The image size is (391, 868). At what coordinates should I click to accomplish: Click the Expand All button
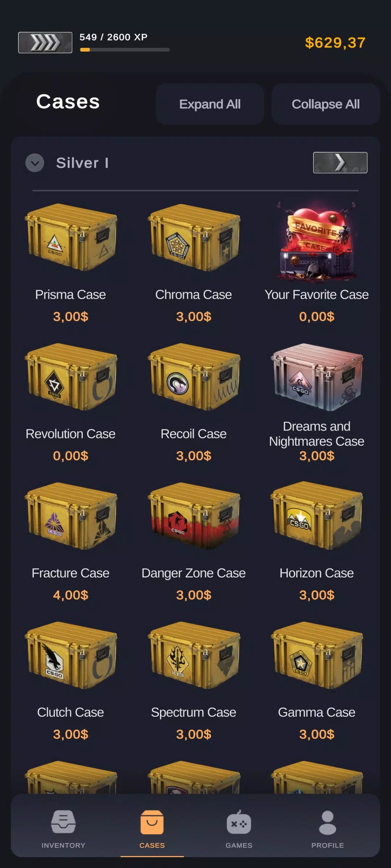[210, 104]
